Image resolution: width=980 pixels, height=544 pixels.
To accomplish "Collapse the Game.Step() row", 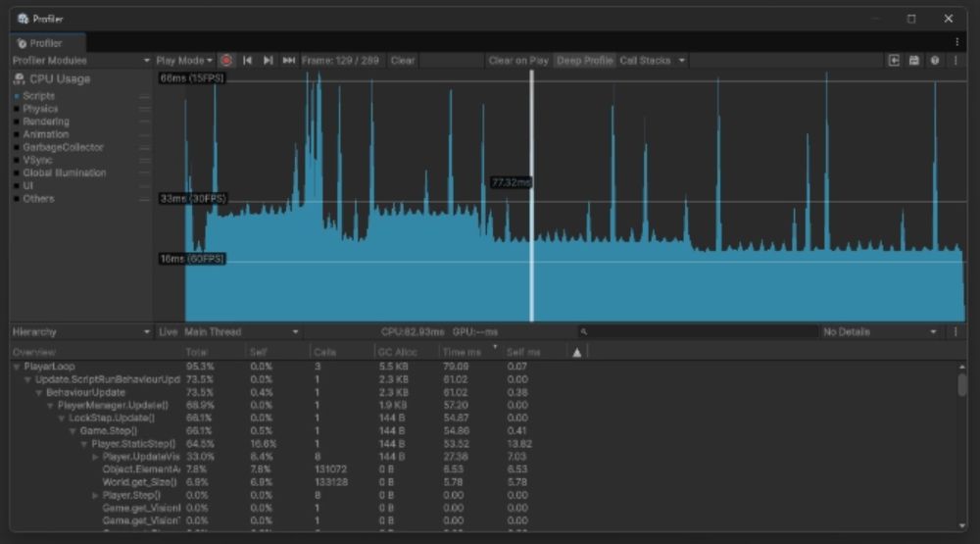I will click(73, 431).
